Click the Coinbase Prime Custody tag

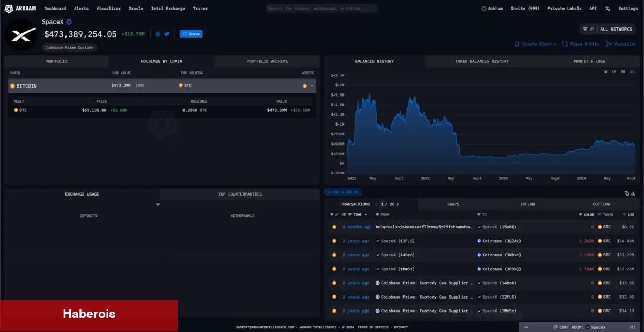[69, 47]
